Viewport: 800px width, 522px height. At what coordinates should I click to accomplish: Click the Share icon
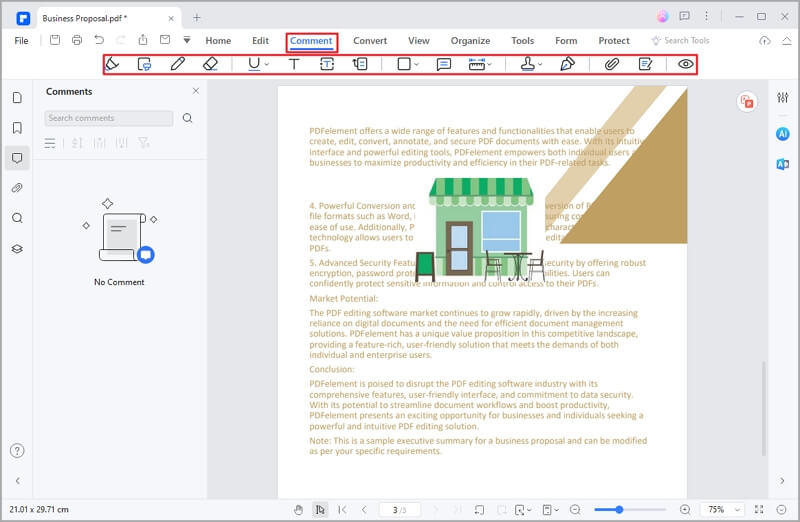pyautogui.click(x=143, y=40)
